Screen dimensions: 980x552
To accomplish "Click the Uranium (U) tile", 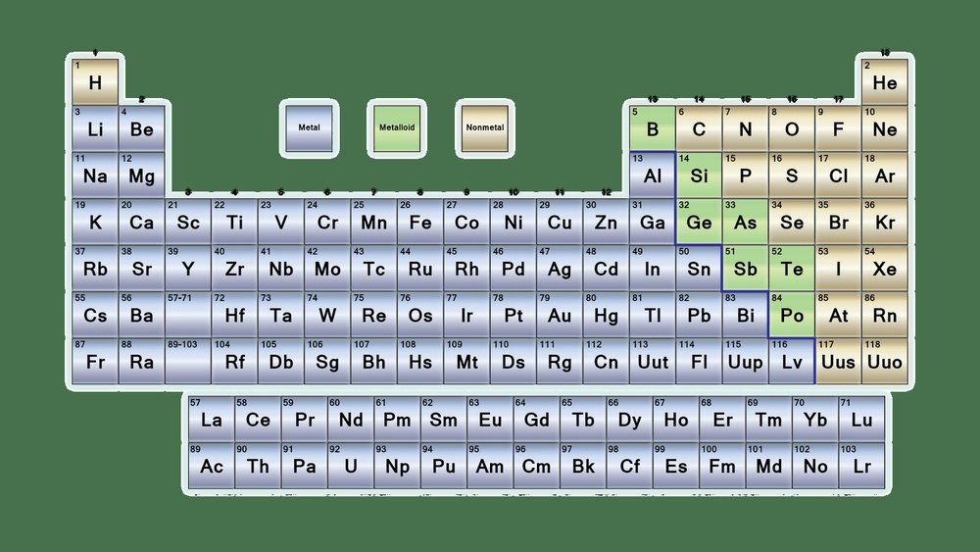I will pyautogui.click(x=351, y=466).
